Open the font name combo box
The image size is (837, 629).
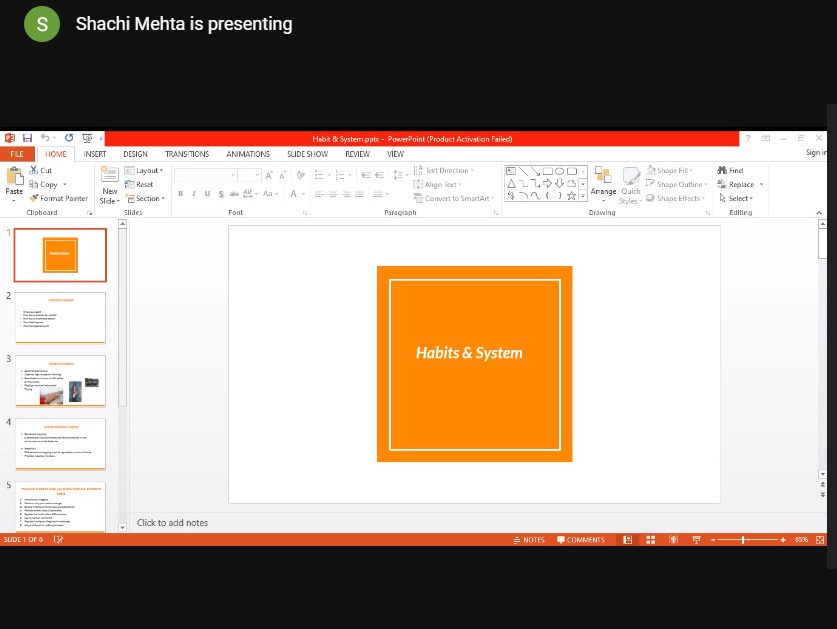[x=205, y=175]
